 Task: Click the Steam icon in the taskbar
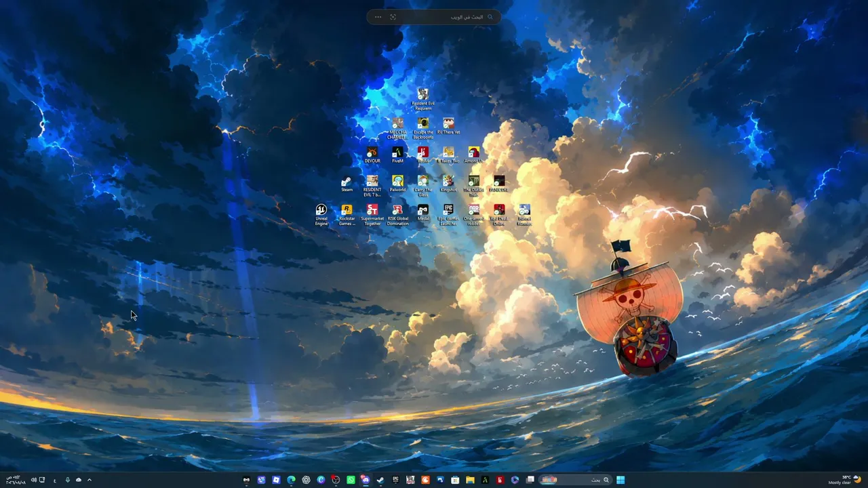pos(380,480)
